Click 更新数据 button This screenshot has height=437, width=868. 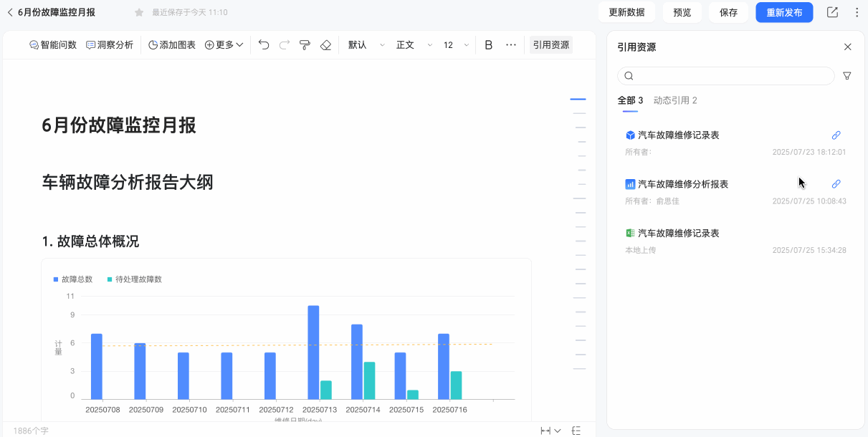coord(626,12)
